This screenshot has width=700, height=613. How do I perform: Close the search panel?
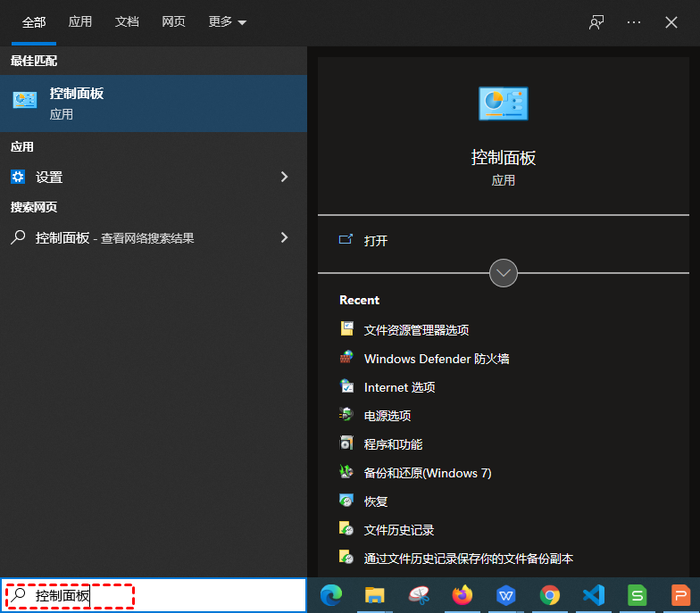coord(671,22)
